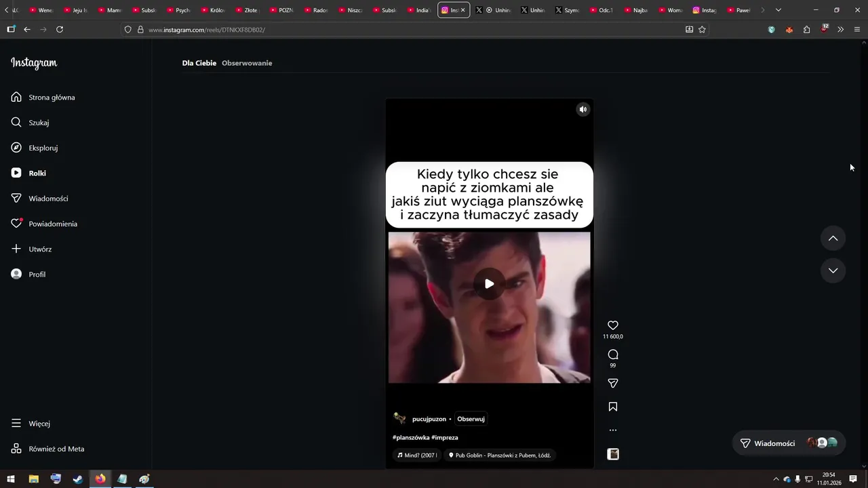Select Rolki in the sidebar
Image resolution: width=868 pixels, height=488 pixels.
point(28,173)
